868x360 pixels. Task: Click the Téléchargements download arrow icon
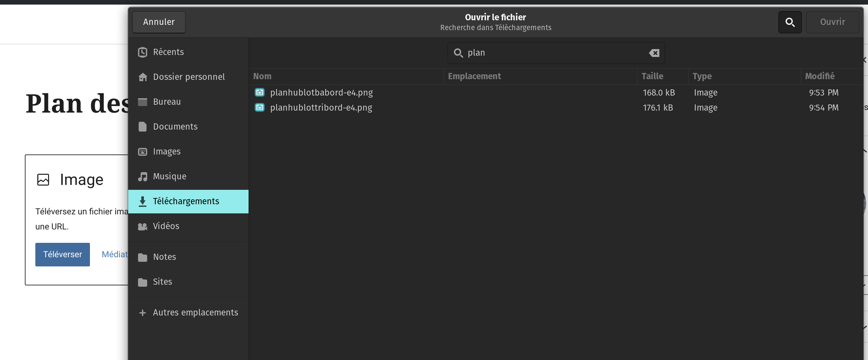(x=143, y=201)
